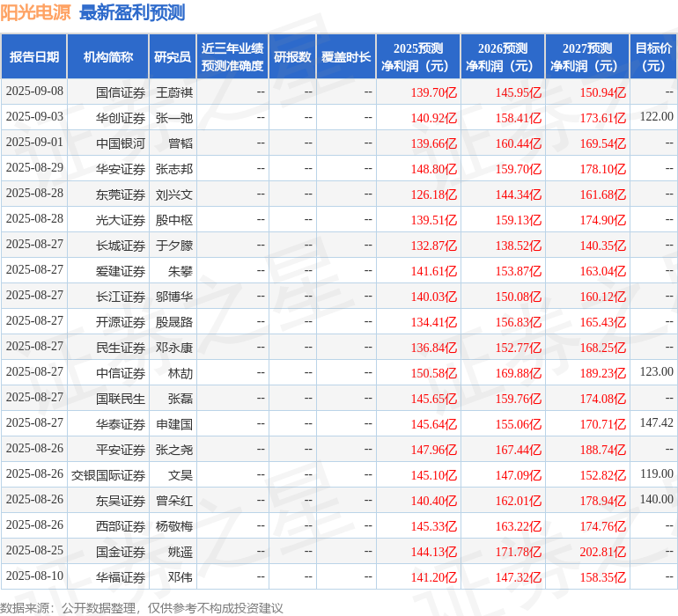The image size is (678, 616).
Task: Click researcher 王蔚祺
Action: click(173, 92)
